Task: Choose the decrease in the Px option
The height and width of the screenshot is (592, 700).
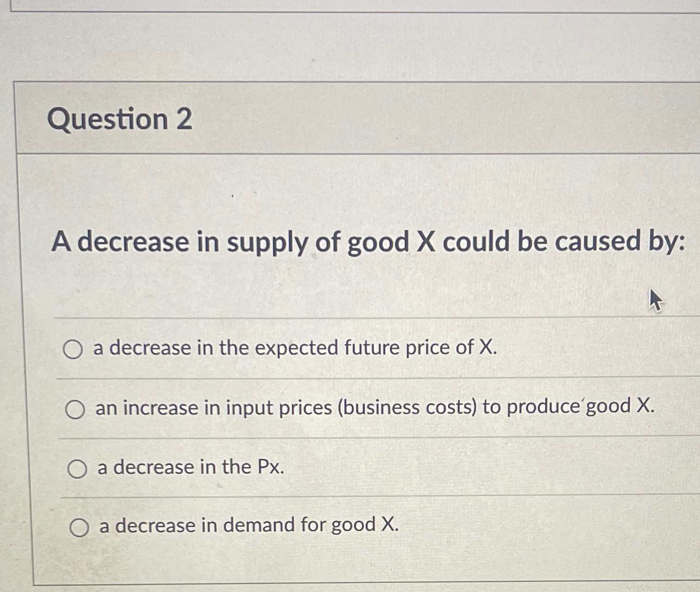Action: (x=77, y=469)
